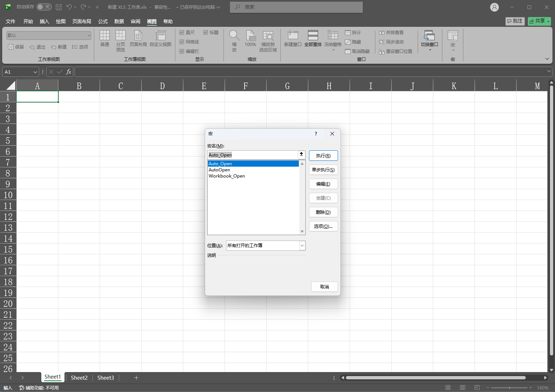555x392 pixels.
Task: Click the Step Into (单步执行) button
Action: tap(324, 170)
